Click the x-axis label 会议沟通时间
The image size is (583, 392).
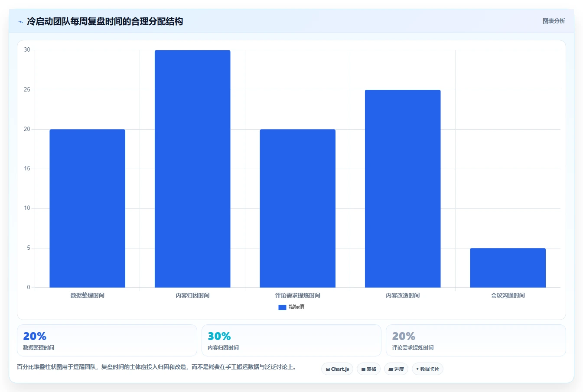(x=508, y=295)
